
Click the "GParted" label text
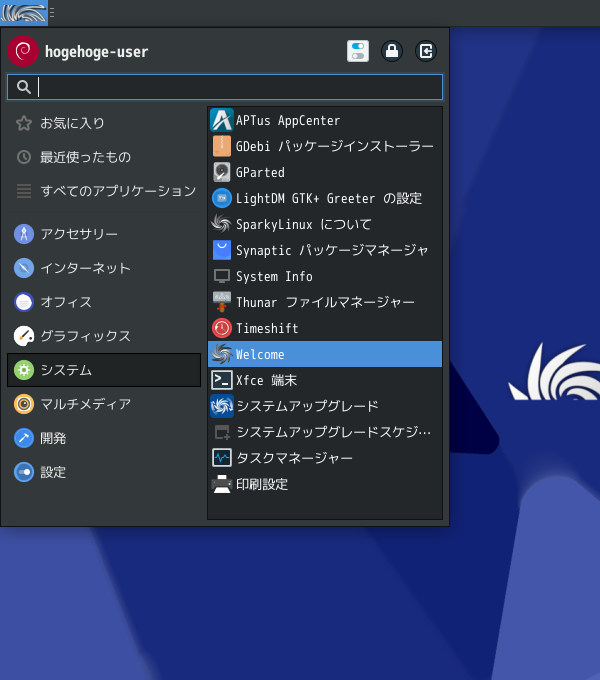point(260,173)
